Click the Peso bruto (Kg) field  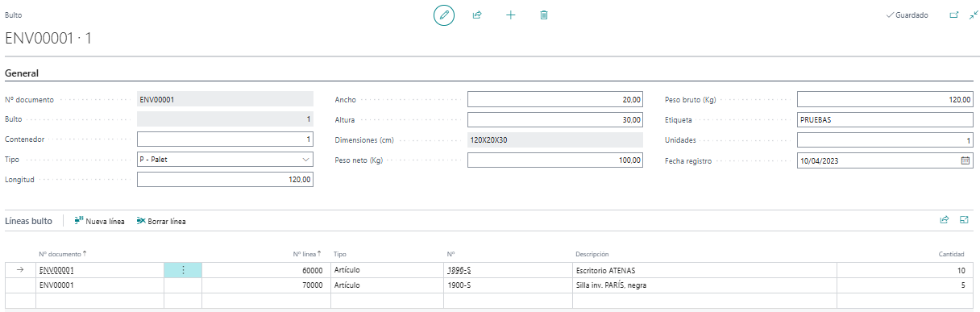885,99
